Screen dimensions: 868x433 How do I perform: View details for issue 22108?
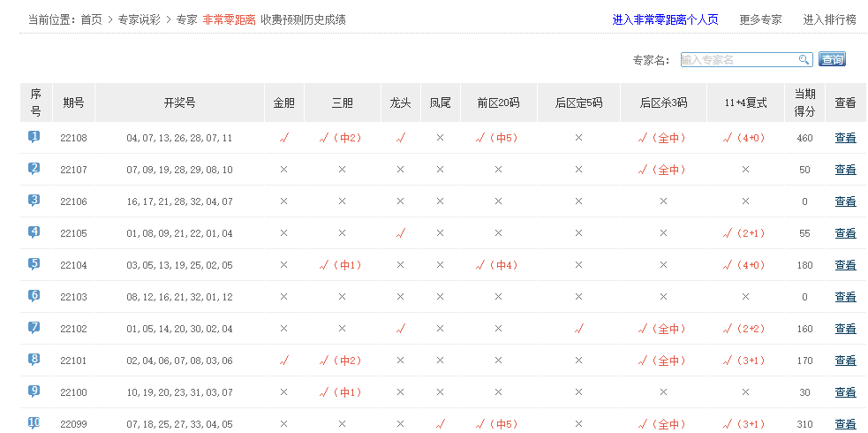click(x=845, y=138)
